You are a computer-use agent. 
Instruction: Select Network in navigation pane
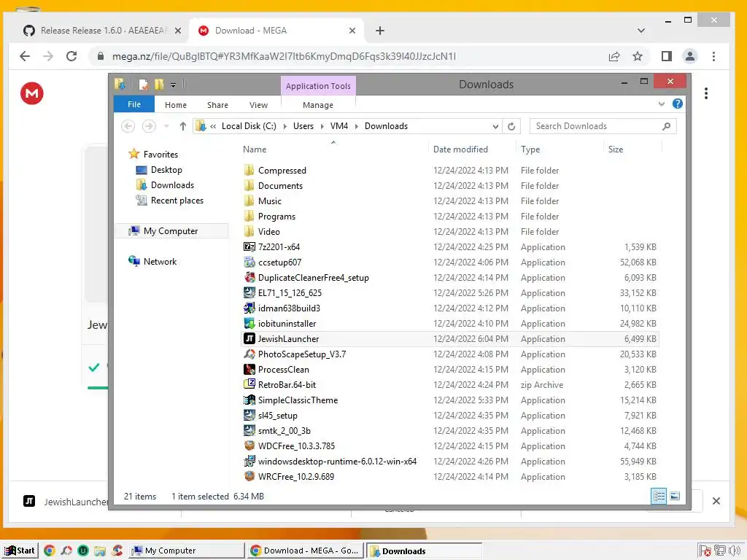pos(152,262)
